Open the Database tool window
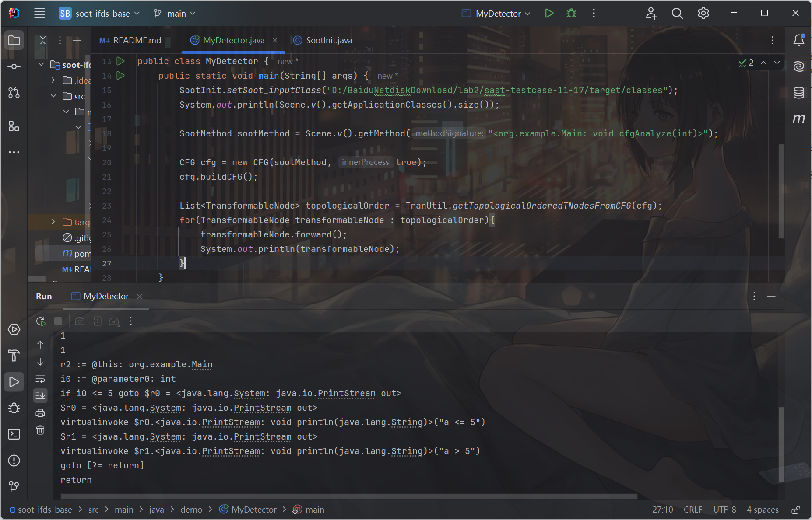 click(798, 93)
